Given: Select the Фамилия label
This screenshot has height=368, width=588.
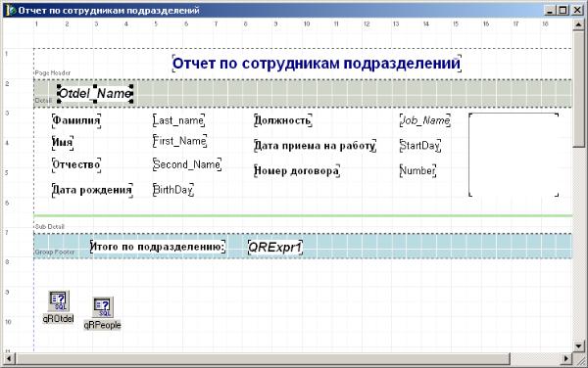Looking at the screenshot, I should [x=76, y=120].
